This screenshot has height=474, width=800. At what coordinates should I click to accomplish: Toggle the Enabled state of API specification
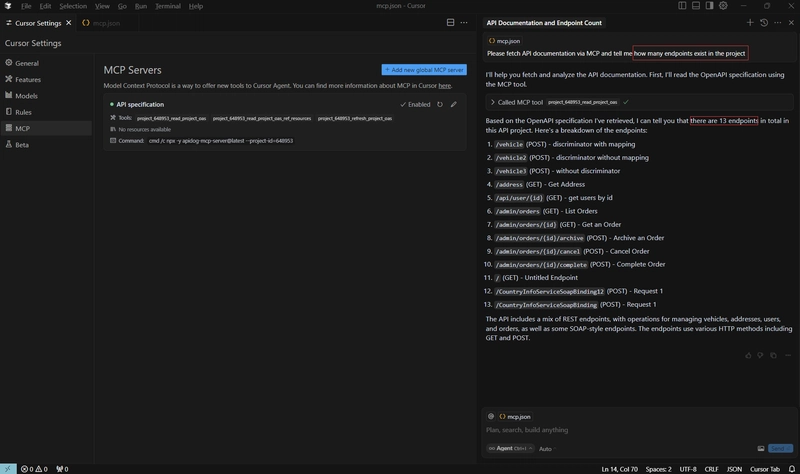coord(415,105)
